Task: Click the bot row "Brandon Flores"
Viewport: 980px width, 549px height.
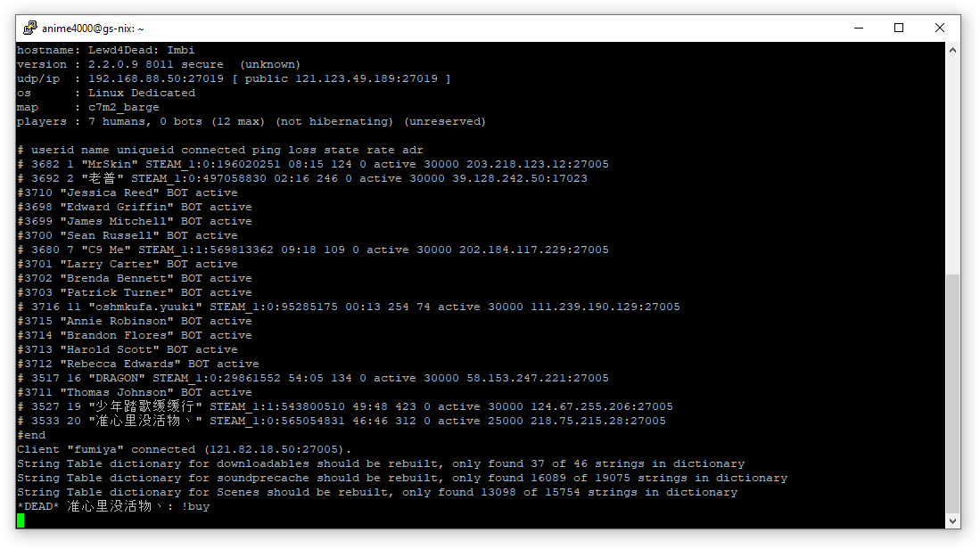Action: (135, 336)
